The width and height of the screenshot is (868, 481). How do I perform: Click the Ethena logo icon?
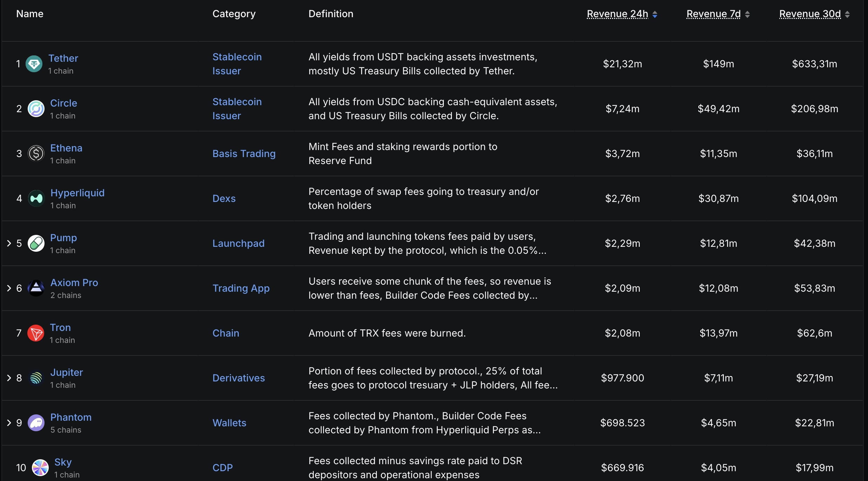coord(36,154)
